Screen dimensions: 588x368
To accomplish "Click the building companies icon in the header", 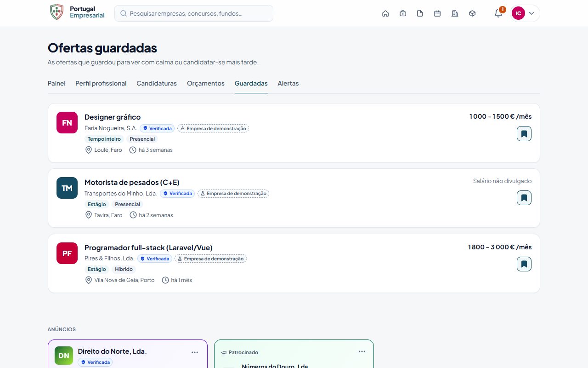I will point(455,13).
